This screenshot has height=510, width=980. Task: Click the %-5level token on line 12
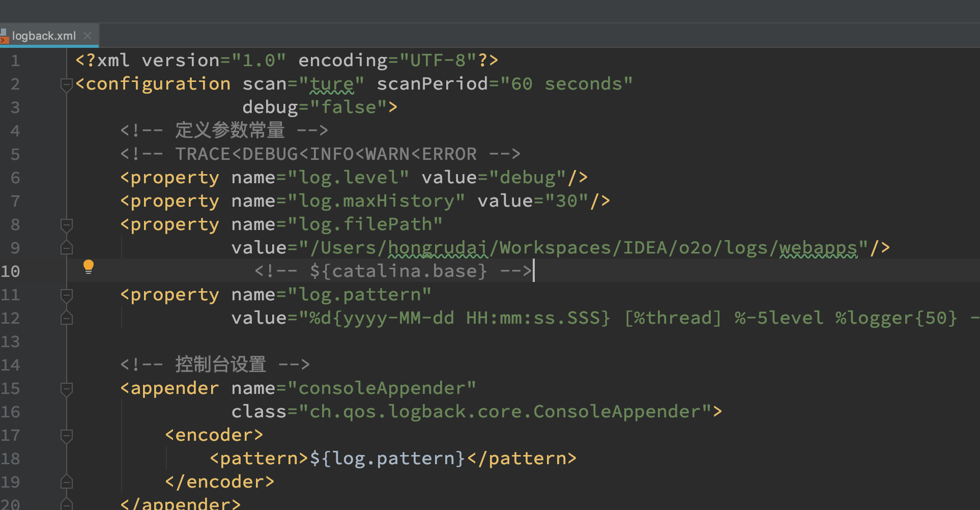[x=779, y=318]
